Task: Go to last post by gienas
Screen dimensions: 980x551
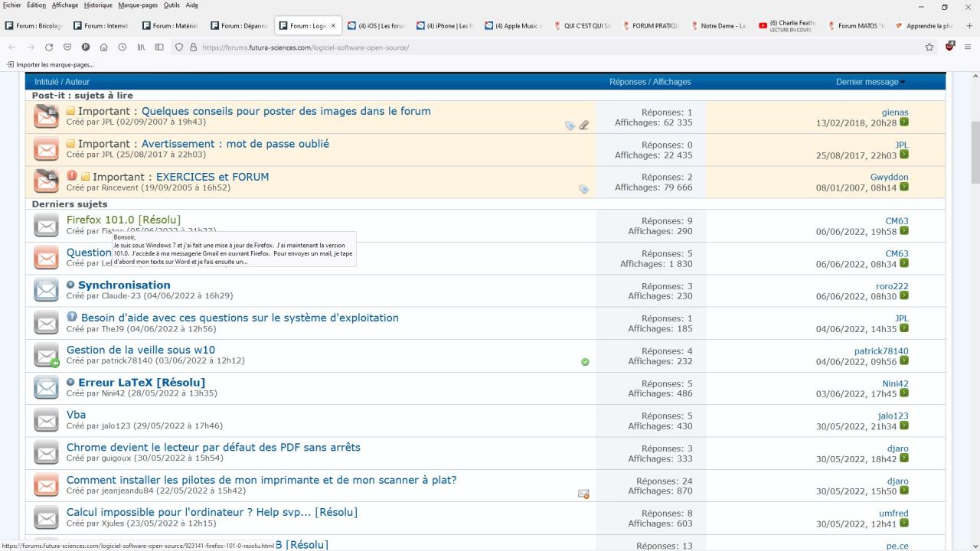Action: 904,122
